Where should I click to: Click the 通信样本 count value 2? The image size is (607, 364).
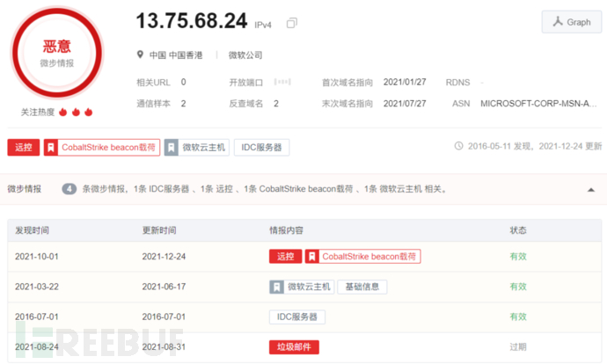(184, 104)
